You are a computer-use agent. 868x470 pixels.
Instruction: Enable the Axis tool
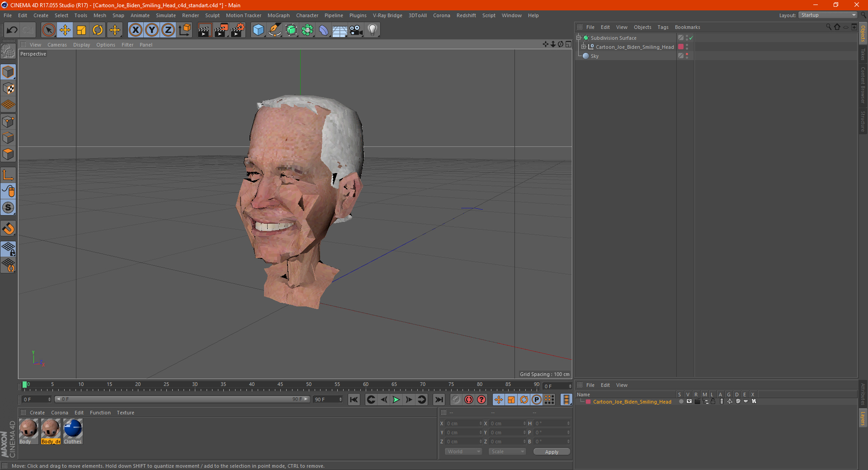pos(8,175)
